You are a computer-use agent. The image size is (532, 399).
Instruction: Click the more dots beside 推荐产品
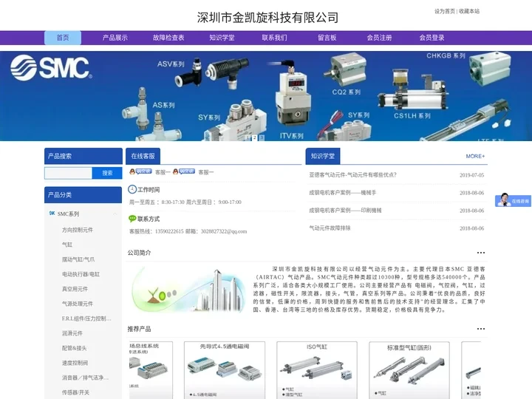point(481,328)
